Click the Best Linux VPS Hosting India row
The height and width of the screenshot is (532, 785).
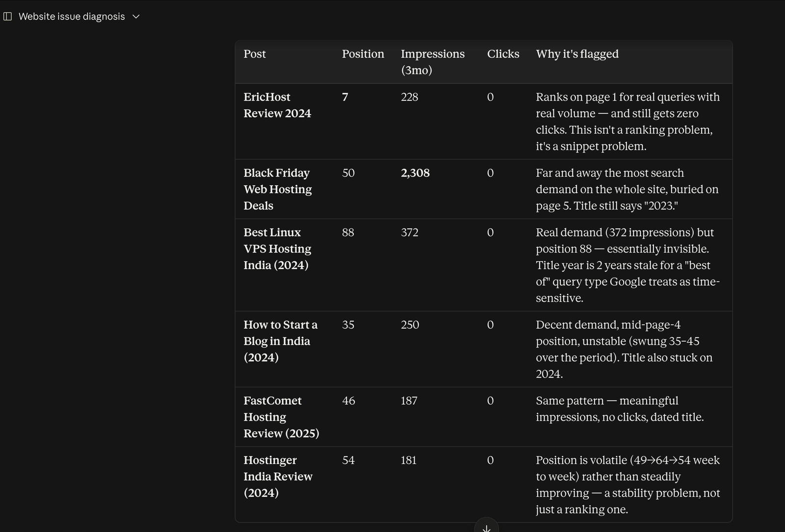click(x=484, y=265)
